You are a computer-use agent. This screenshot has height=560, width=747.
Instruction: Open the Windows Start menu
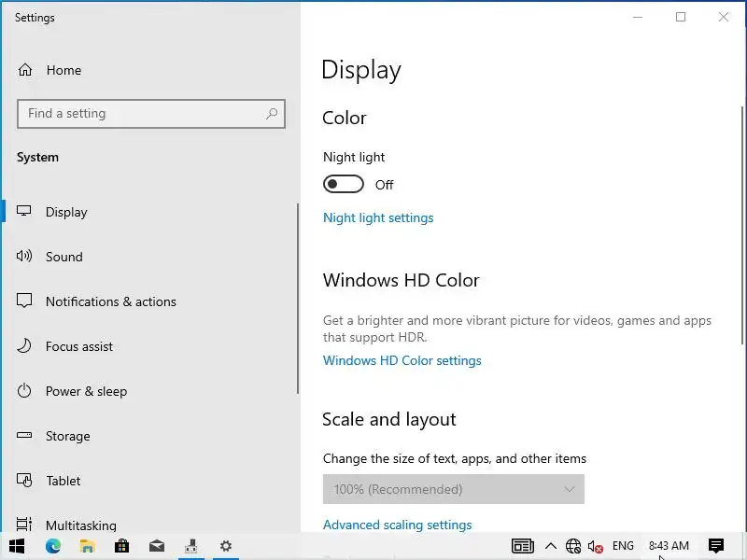[x=17, y=546]
